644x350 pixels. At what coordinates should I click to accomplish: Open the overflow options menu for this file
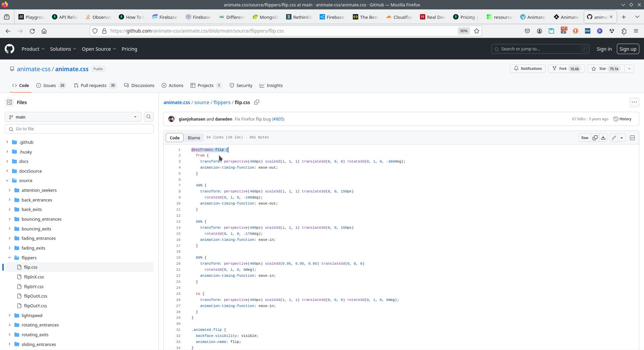pos(634,102)
